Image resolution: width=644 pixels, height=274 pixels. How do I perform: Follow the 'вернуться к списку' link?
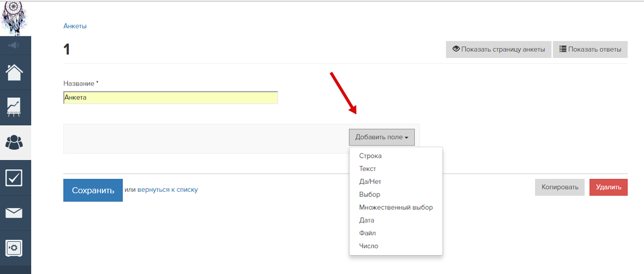167,190
